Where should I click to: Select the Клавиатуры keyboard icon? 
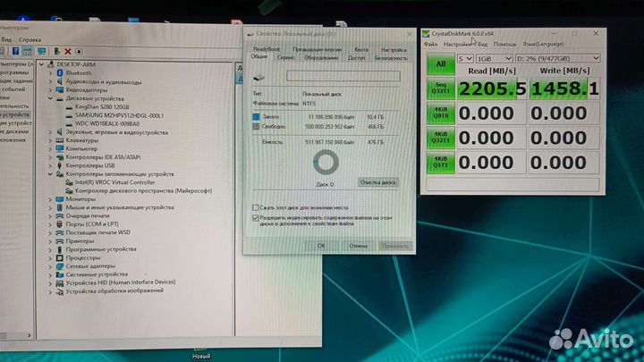[x=60, y=140]
